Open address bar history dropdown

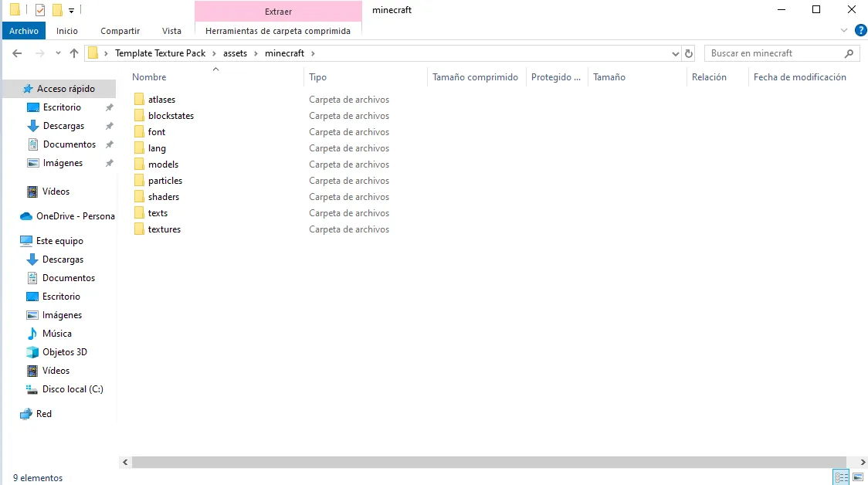(676, 53)
